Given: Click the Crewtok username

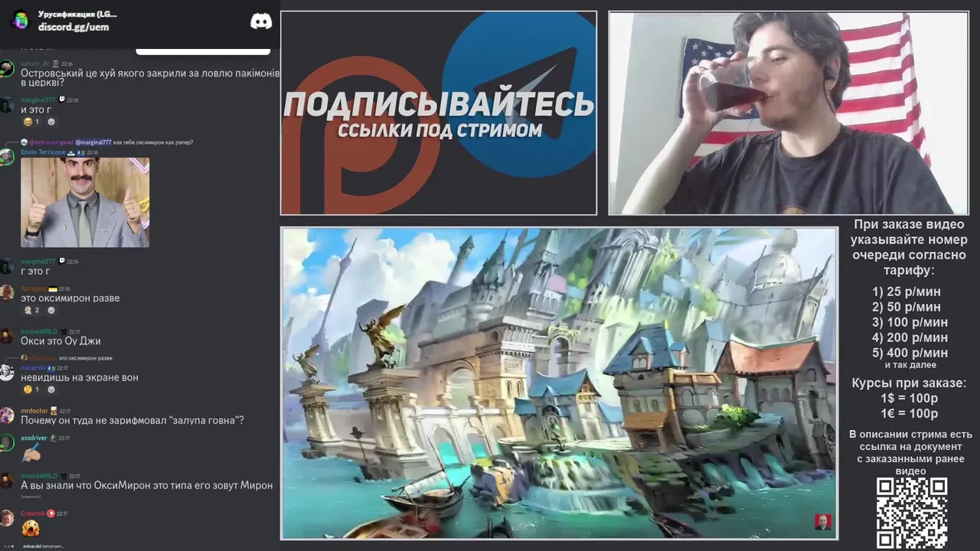Looking at the screenshot, I should [33, 514].
